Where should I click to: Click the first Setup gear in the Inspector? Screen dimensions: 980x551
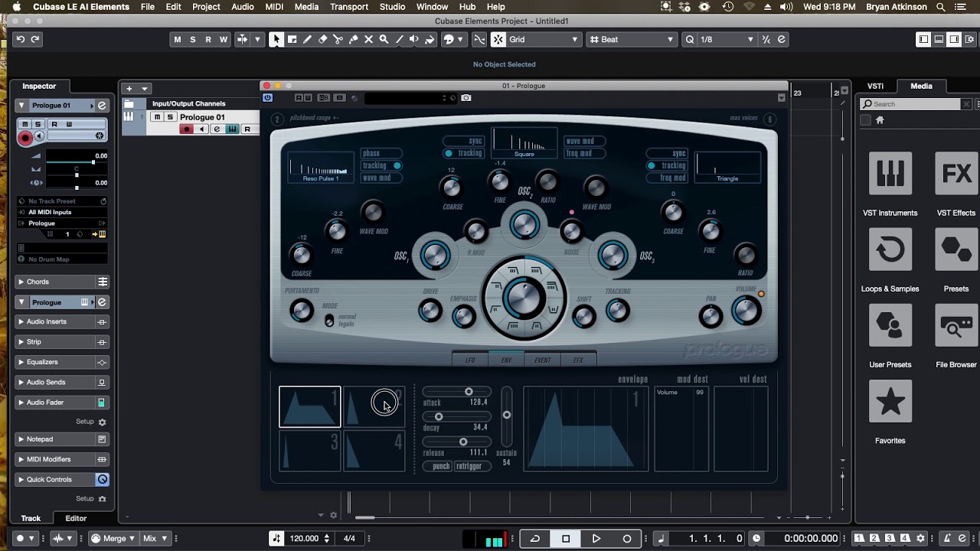102,422
